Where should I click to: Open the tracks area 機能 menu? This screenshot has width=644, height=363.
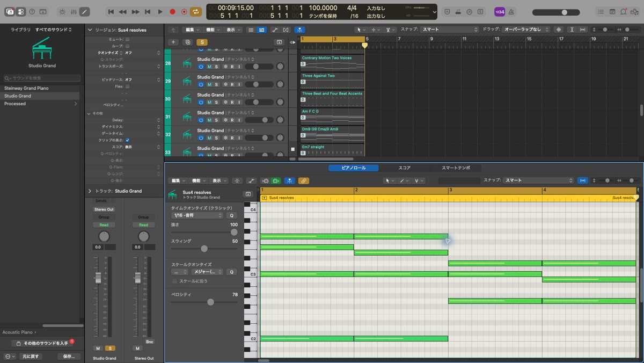tap(213, 30)
